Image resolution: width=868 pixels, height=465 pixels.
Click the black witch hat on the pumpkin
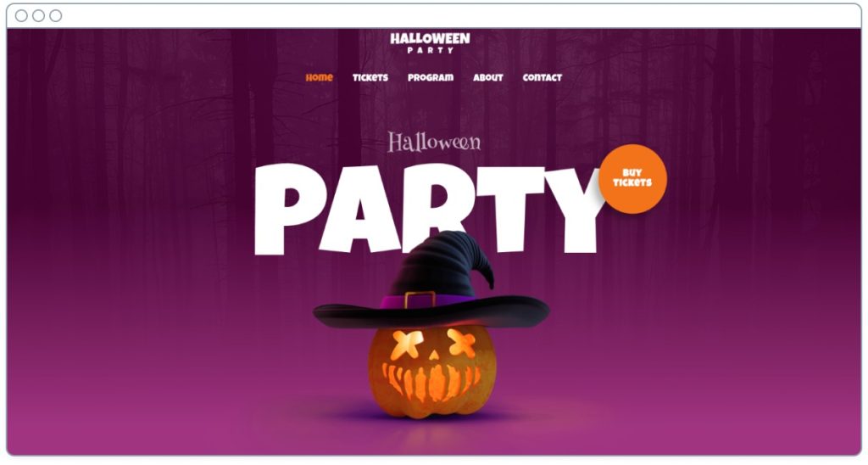coord(431,283)
